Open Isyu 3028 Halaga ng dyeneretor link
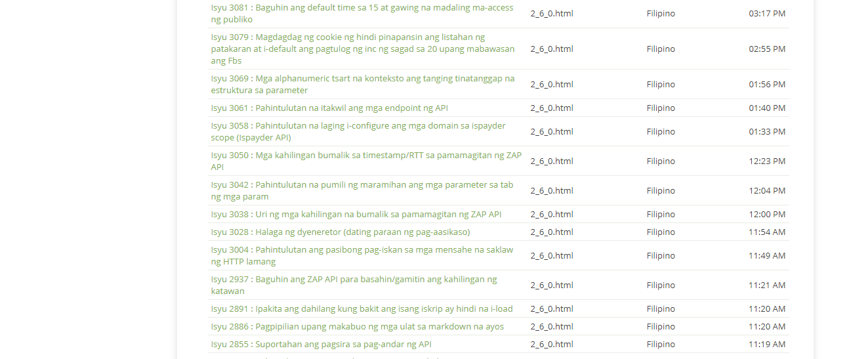Image resolution: width=868 pixels, height=359 pixels. (x=341, y=232)
